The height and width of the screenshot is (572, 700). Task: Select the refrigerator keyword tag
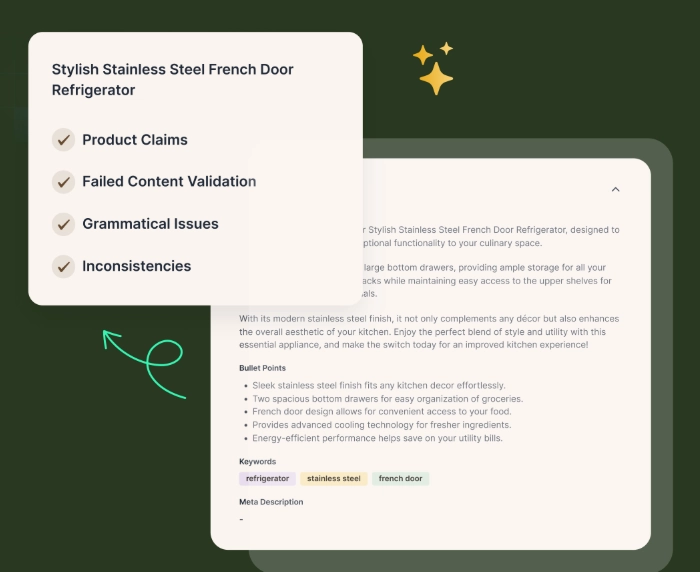click(268, 479)
